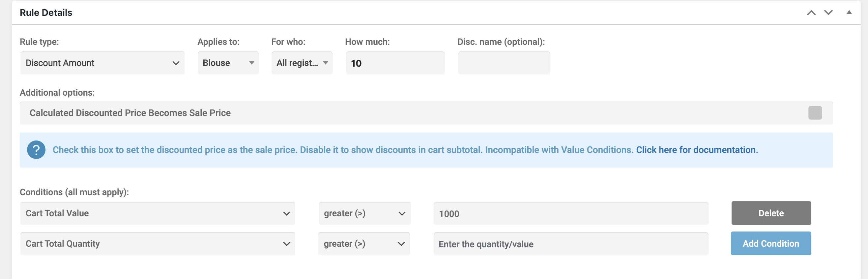Move Rule Details panel up with arrow
The height and width of the screenshot is (279, 868).
coord(811,13)
